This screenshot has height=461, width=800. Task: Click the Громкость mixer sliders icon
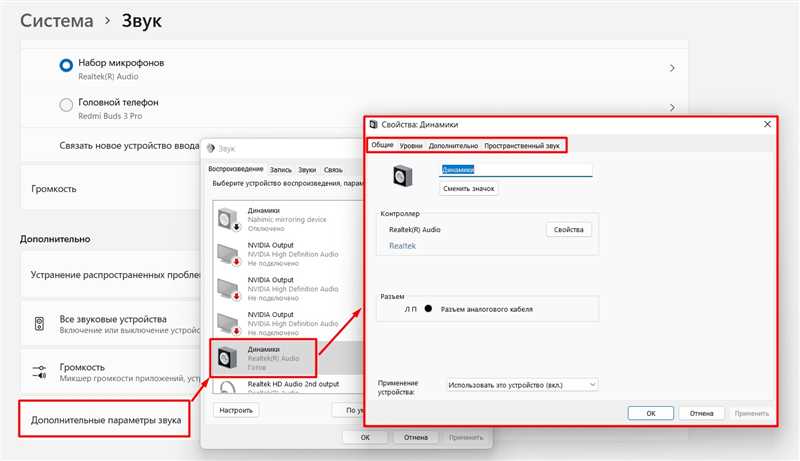[x=39, y=372]
